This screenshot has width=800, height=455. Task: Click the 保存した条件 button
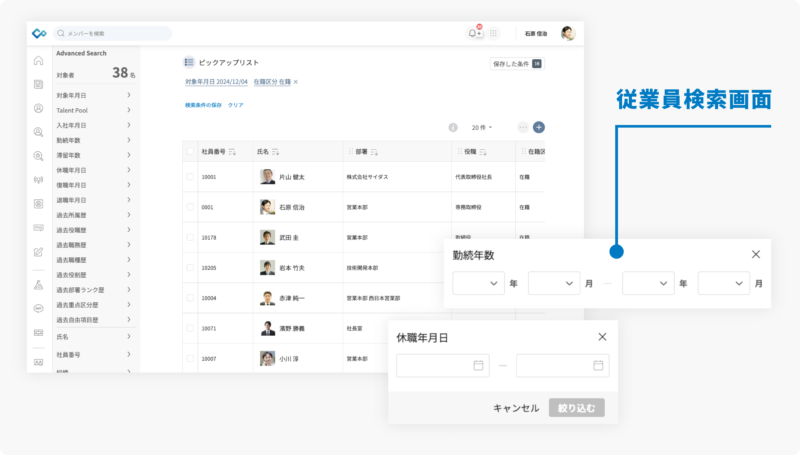pyautogui.click(x=517, y=64)
